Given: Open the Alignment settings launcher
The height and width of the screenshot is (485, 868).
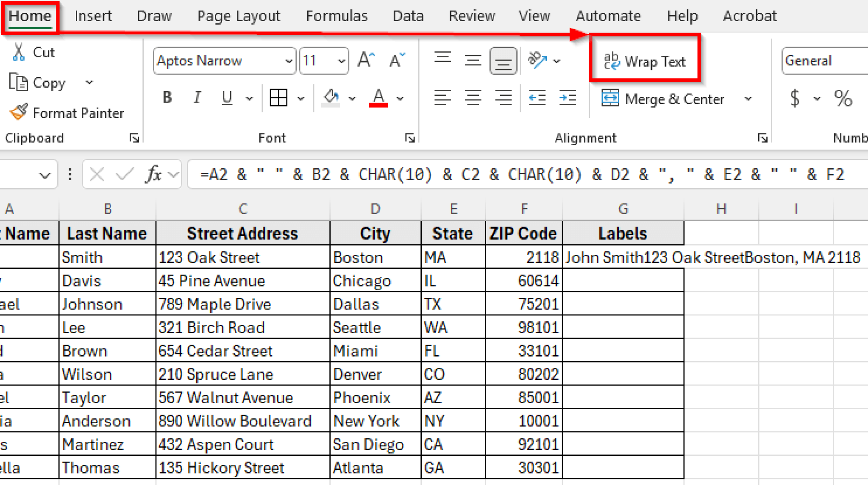Looking at the screenshot, I should coord(762,138).
